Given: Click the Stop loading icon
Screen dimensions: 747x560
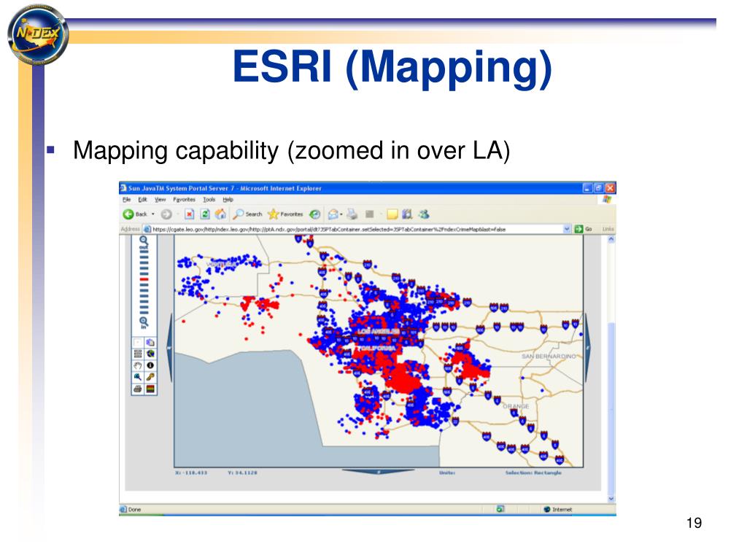Looking at the screenshot, I should click(189, 214).
